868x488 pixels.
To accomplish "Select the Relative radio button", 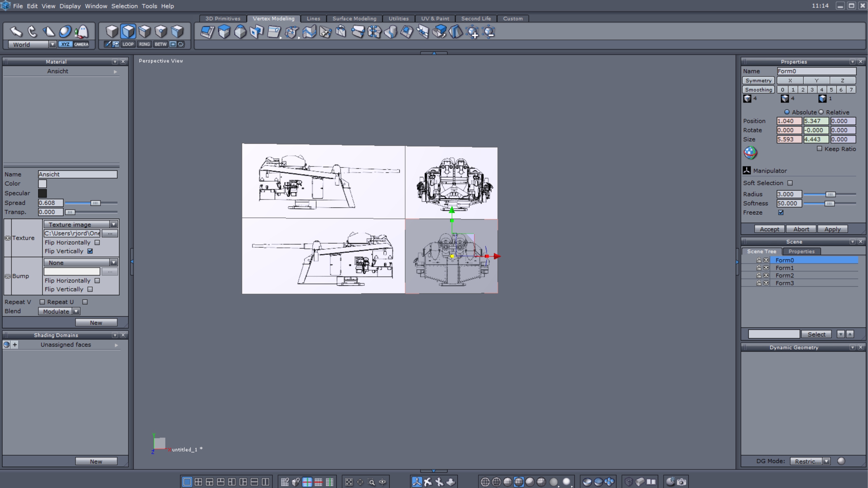I will (x=821, y=112).
